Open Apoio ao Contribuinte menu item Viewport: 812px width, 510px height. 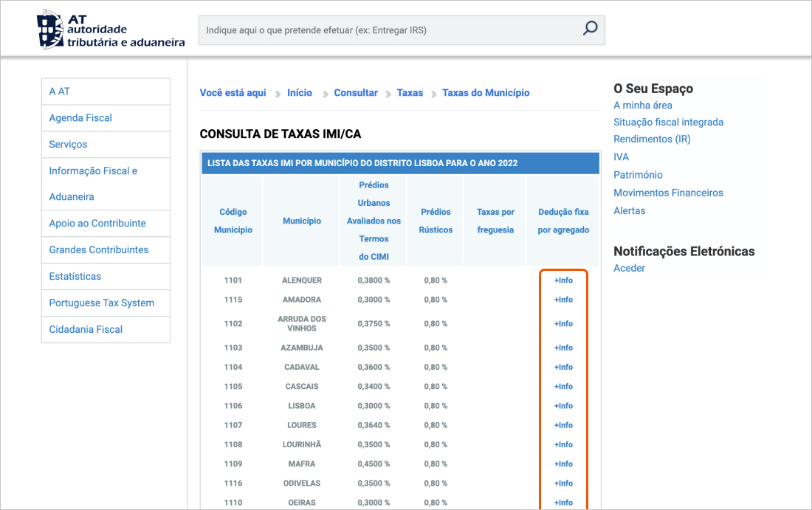[97, 224]
